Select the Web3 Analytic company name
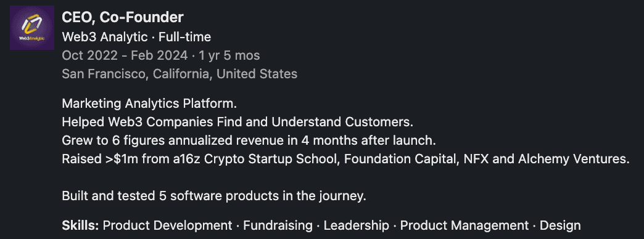Screen dimensions: 644x239 coord(105,38)
